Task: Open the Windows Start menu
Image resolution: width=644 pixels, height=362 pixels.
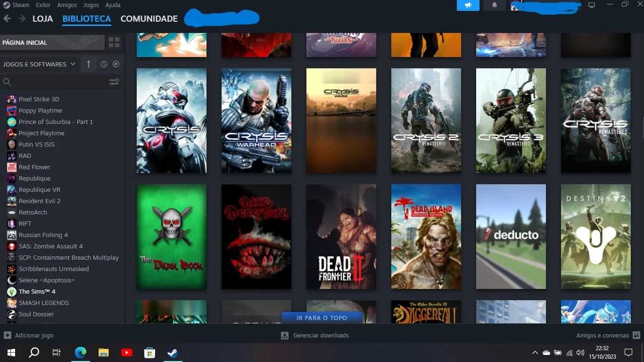Action: pos(11,353)
